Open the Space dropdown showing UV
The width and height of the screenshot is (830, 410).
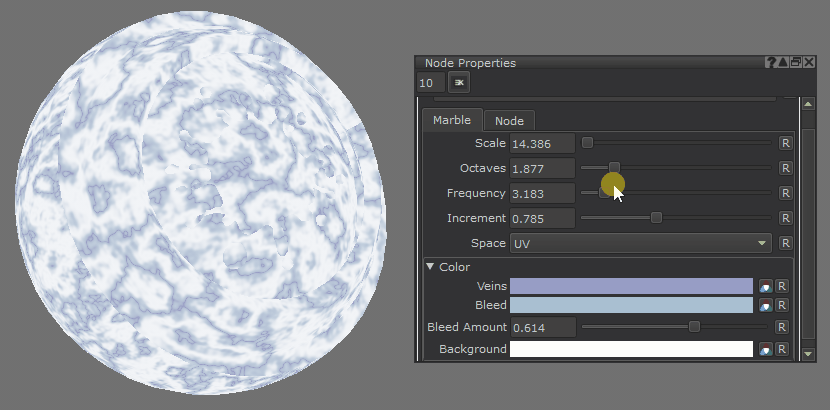coord(640,243)
